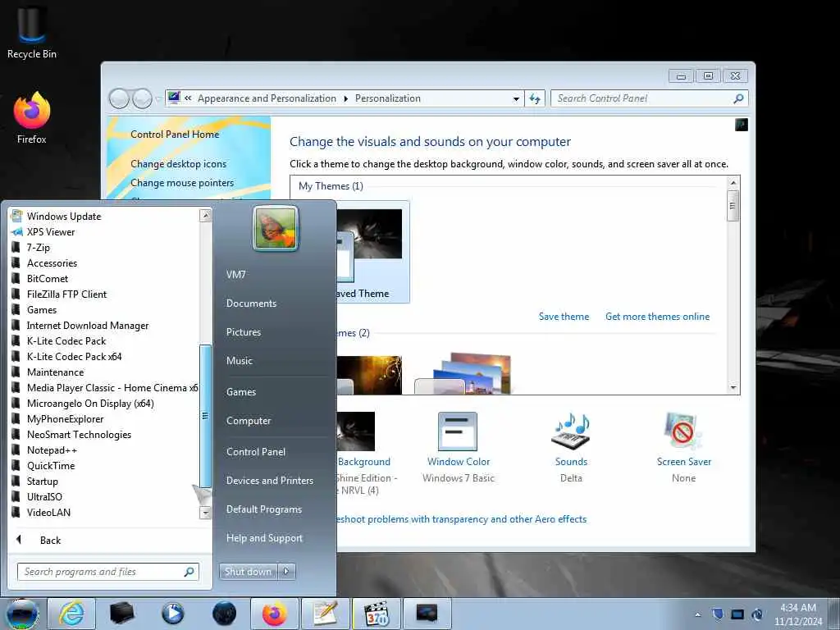Screen dimensions: 840x630
Task: Click the Aero effects troubleshoot link
Action: click(x=461, y=519)
